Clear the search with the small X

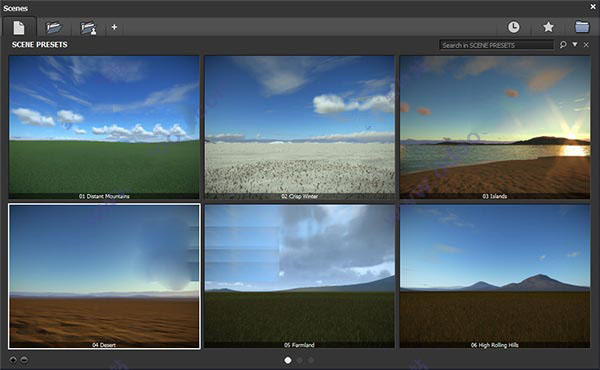pos(586,45)
